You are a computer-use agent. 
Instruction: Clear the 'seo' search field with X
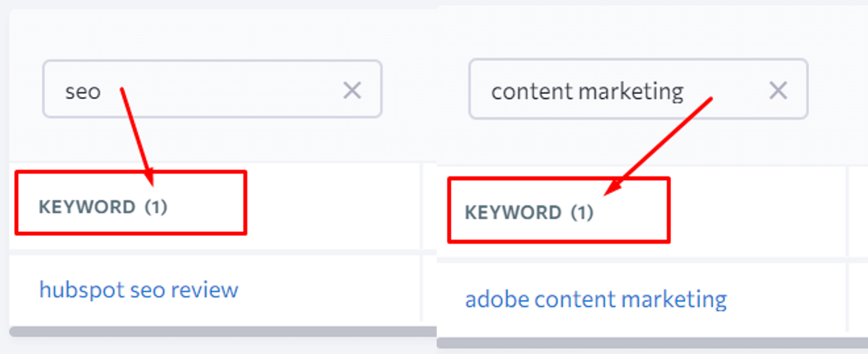pyautogui.click(x=352, y=90)
